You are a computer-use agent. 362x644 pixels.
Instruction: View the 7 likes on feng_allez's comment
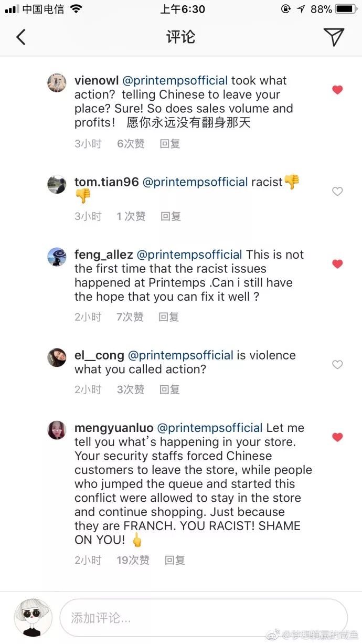click(x=130, y=317)
